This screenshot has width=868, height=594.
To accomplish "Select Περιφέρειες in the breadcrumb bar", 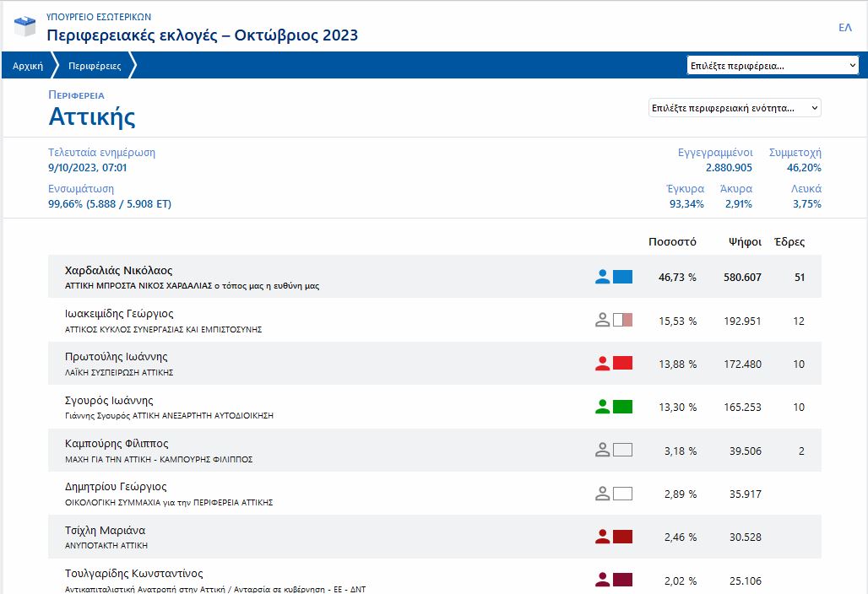I will (95, 66).
